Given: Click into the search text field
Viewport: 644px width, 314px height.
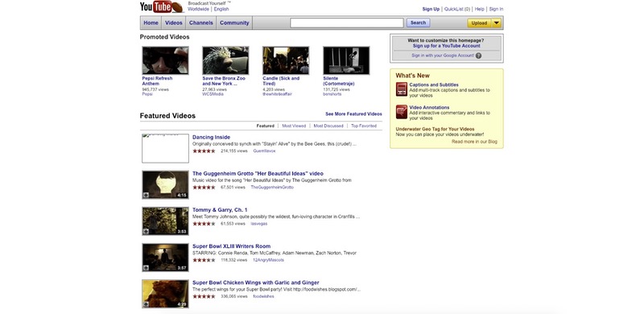Looking at the screenshot, I should [x=347, y=23].
